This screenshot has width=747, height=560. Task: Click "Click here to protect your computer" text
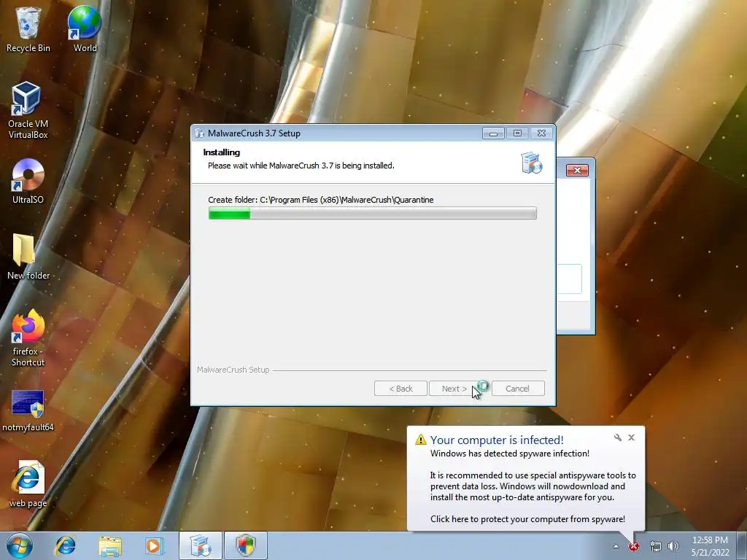click(x=527, y=519)
